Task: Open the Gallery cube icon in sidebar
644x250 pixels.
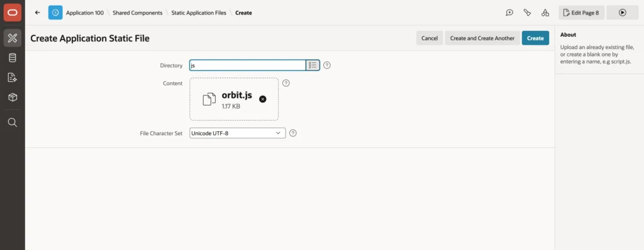Action: pyautogui.click(x=13, y=97)
